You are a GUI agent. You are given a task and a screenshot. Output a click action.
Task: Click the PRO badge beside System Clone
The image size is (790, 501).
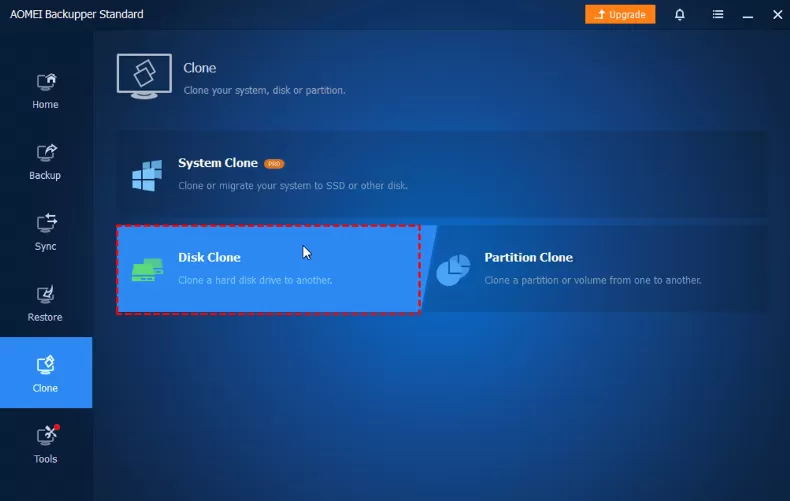[274, 164]
